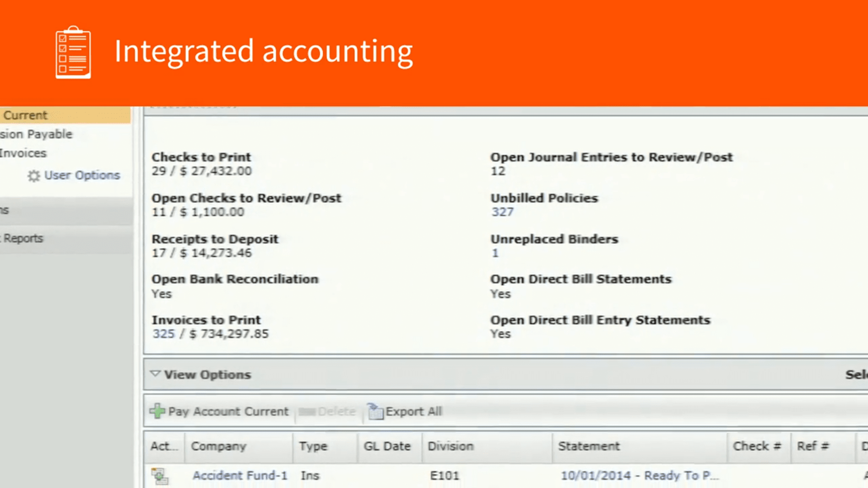This screenshot has width=868, height=488.
Task: Click the User Options link text
Action: click(x=82, y=175)
